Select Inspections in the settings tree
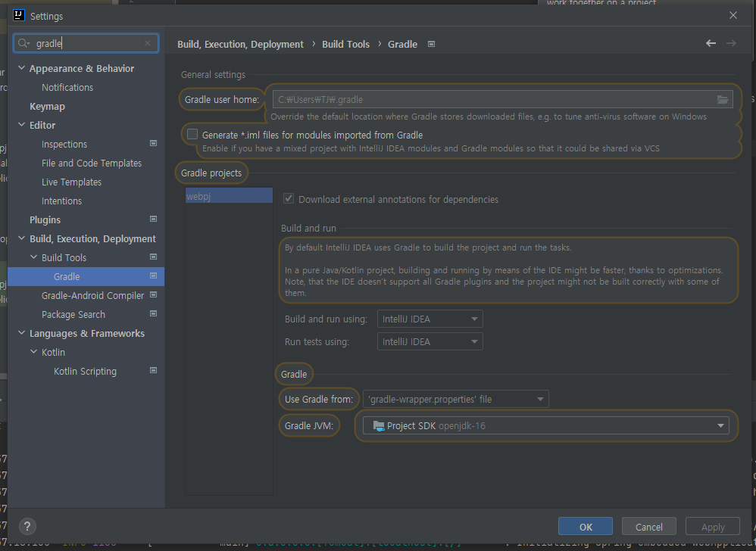Viewport: 756px width, 551px height. coord(64,144)
